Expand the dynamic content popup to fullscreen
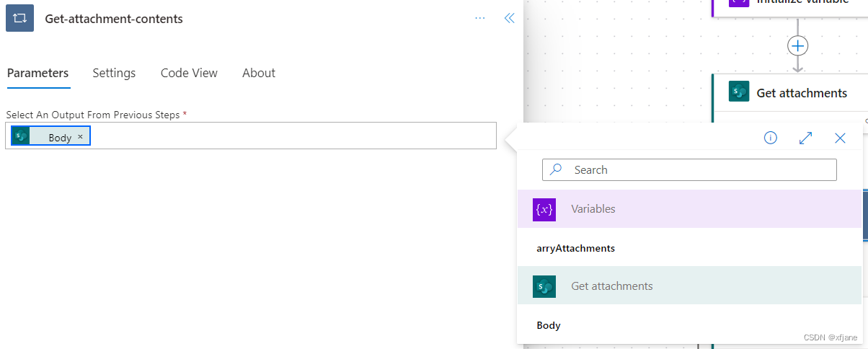The image size is (868, 349). pyautogui.click(x=806, y=138)
